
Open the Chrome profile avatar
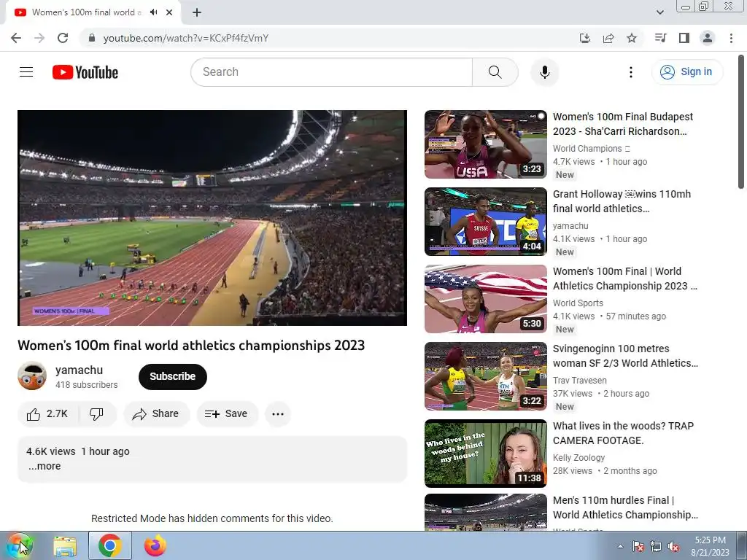pos(708,38)
